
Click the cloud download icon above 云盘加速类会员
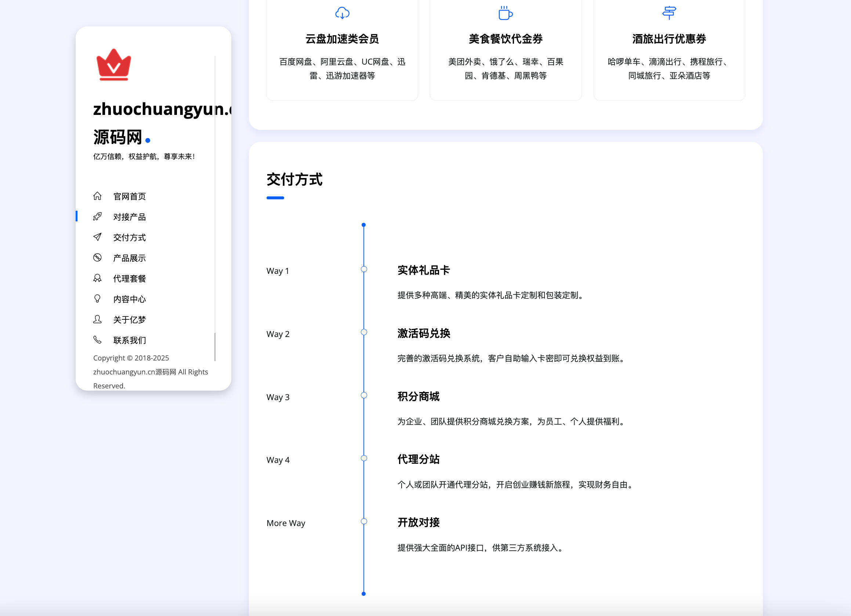pyautogui.click(x=342, y=12)
